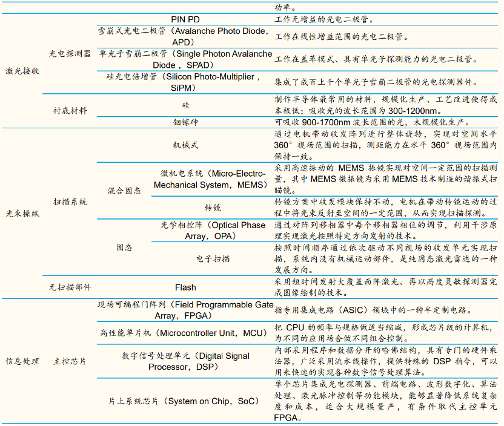This screenshot has width=504, height=426.
Task: Select the System on Chip SoC cell
Action: [185, 401]
